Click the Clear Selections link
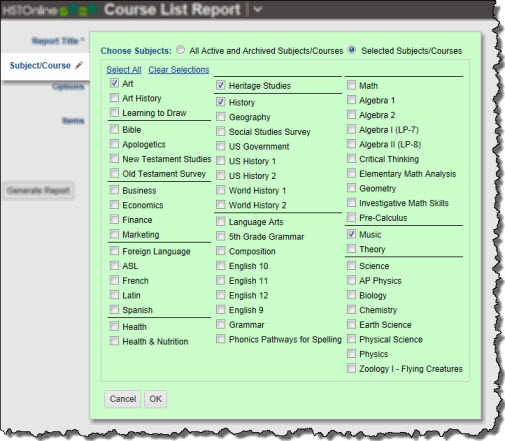This screenshot has height=441, width=505. click(179, 70)
